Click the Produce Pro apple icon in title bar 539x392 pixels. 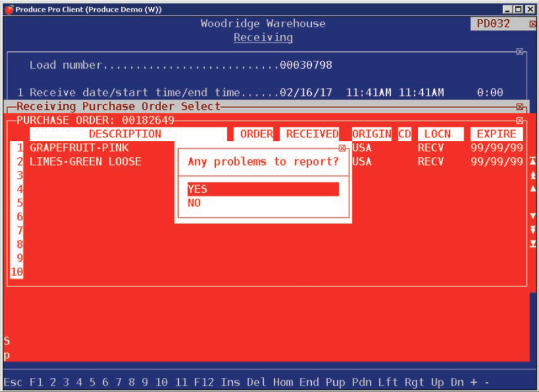[9, 10]
